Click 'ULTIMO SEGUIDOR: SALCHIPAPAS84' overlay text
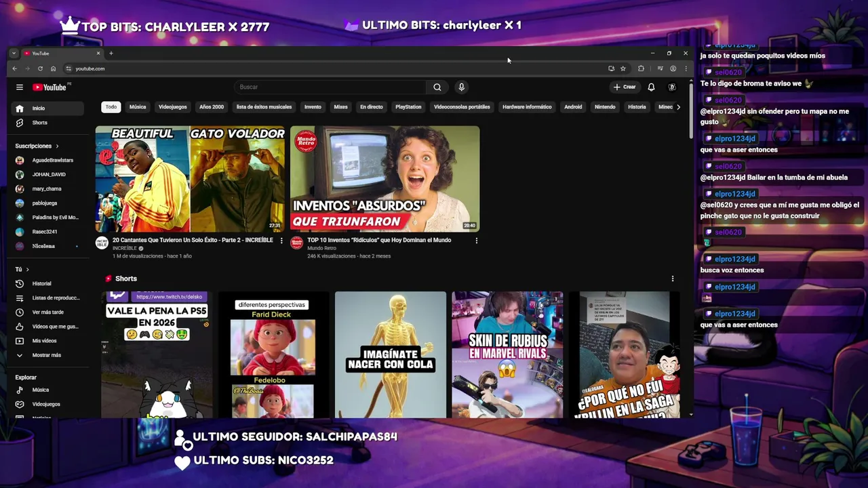Image resolution: width=868 pixels, height=488 pixels. [295, 437]
